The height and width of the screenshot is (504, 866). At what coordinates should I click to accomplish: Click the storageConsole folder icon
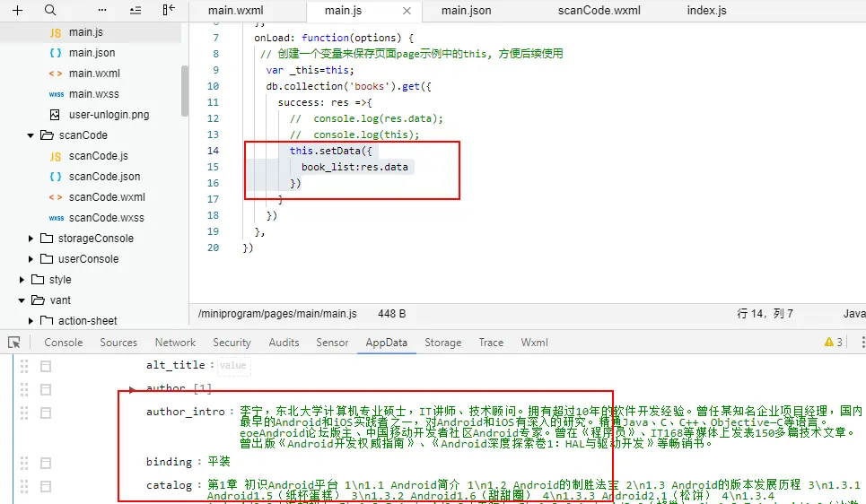pyautogui.click(x=47, y=239)
